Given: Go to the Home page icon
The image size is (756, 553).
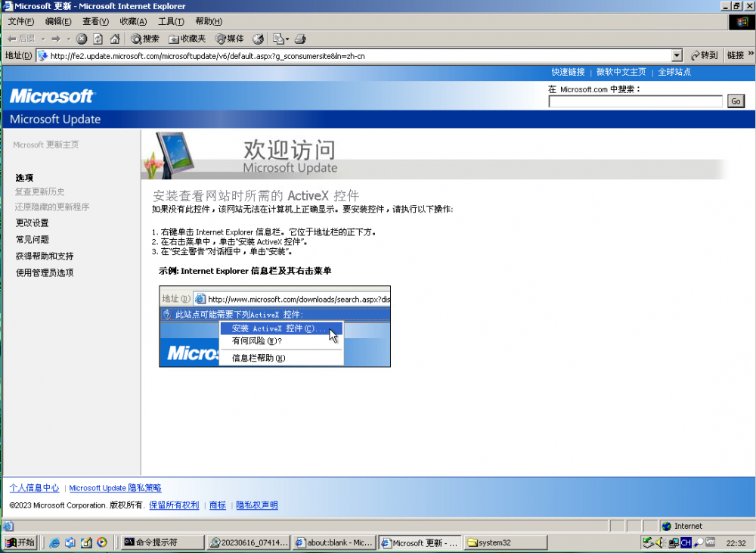Looking at the screenshot, I should click(x=115, y=39).
